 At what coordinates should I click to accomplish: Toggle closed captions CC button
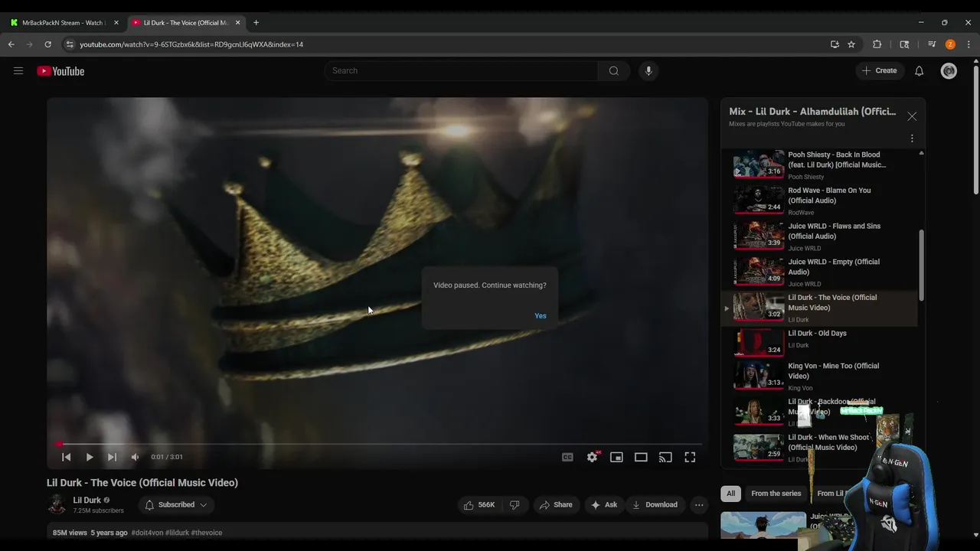(567, 457)
